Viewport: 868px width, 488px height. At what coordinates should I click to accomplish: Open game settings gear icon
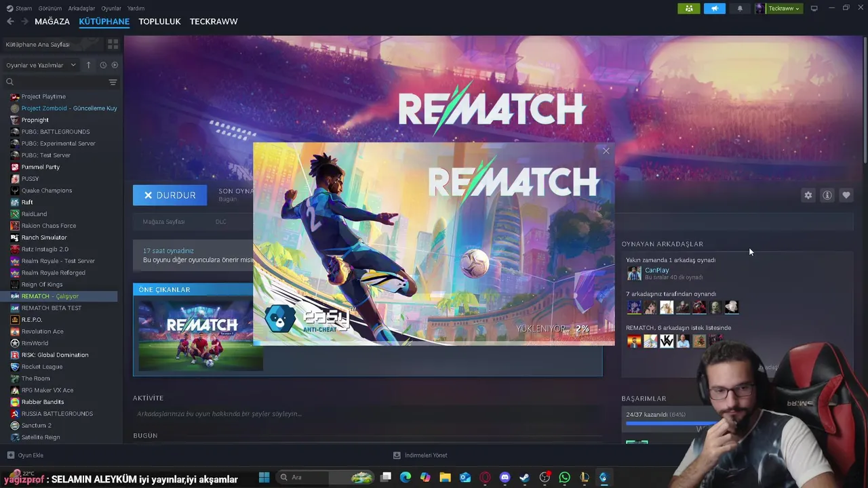808,195
